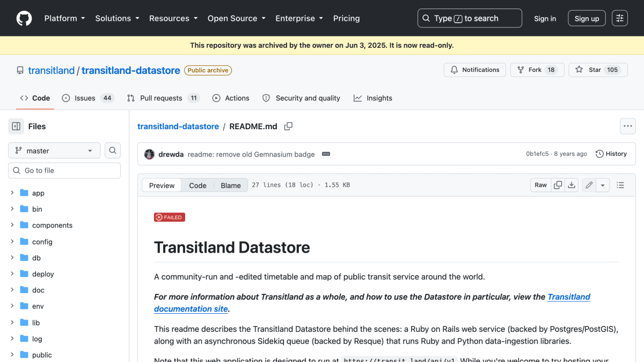Click the Pricing link
Viewport: 644px width, 362px height.
pyautogui.click(x=346, y=18)
